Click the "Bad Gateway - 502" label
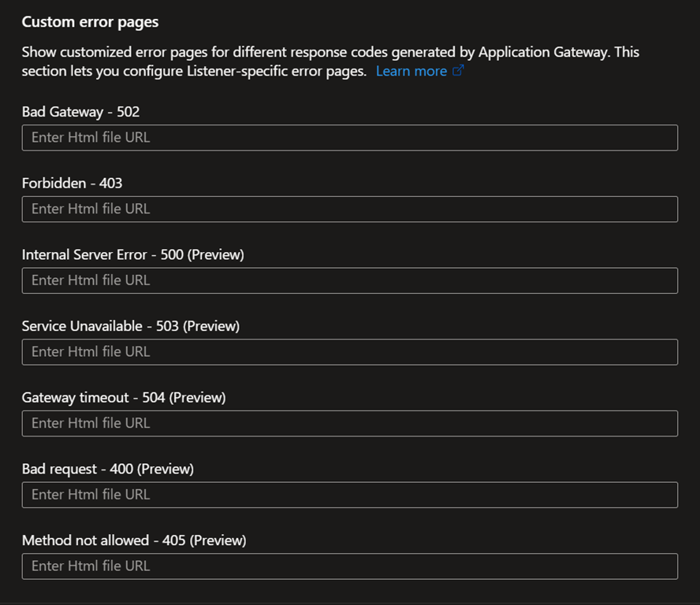The width and height of the screenshot is (700, 605). pyautogui.click(x=80, y=112)
